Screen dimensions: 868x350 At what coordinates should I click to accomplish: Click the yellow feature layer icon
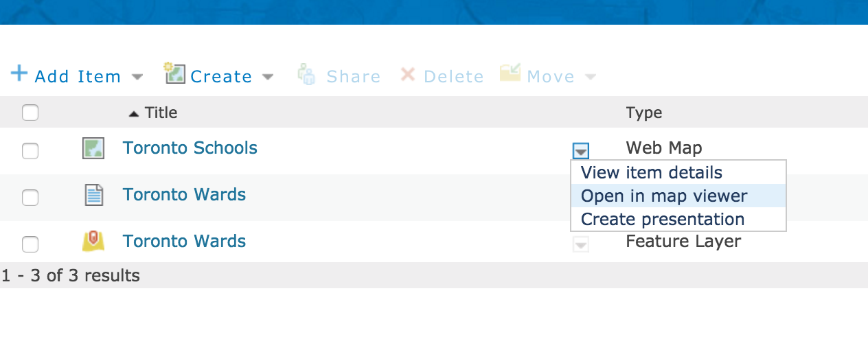click(93, 241)
